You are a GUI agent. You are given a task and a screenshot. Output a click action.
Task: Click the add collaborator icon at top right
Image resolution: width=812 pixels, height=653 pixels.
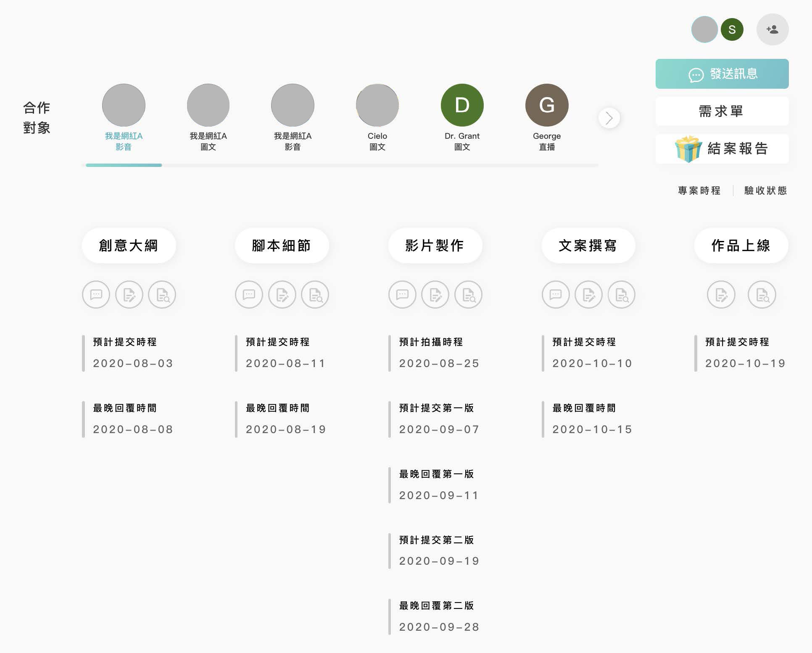772,29
